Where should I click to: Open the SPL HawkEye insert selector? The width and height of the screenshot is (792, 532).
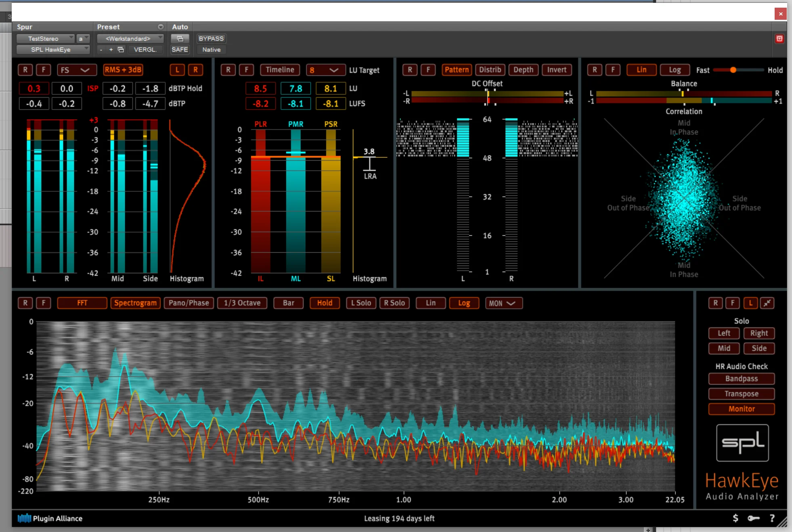tap(53, 50)
